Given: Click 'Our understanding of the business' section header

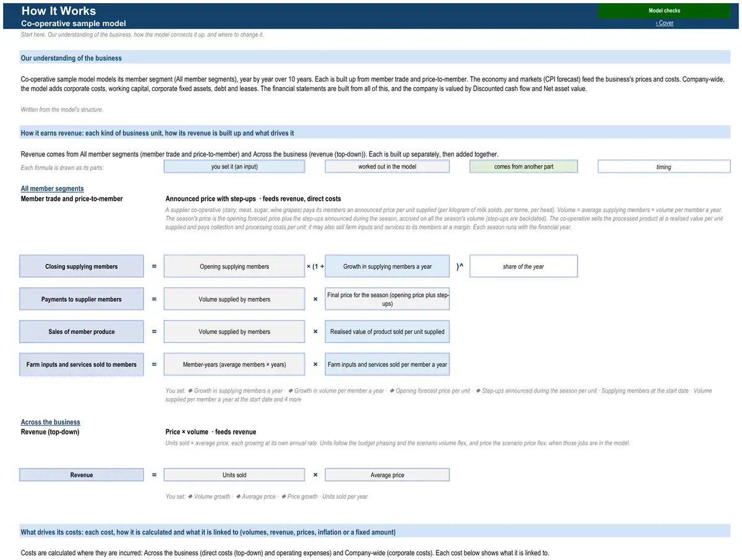Looking at the screenshot, I should point(375,58).
